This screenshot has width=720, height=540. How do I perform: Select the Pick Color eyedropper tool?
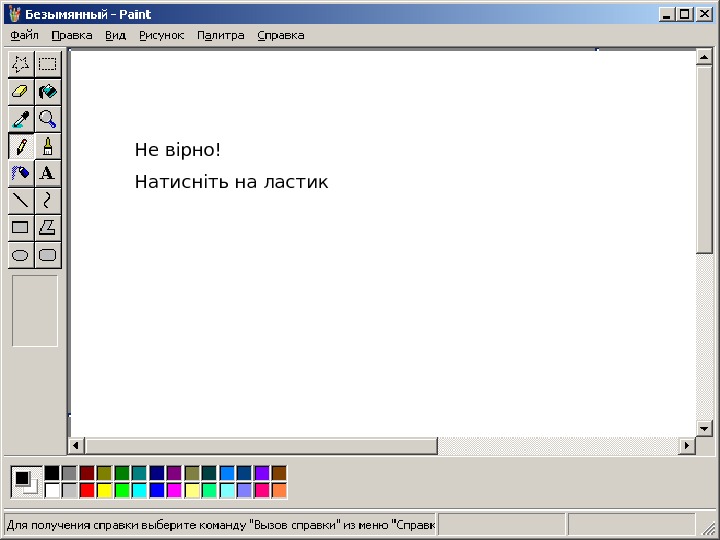21,119
